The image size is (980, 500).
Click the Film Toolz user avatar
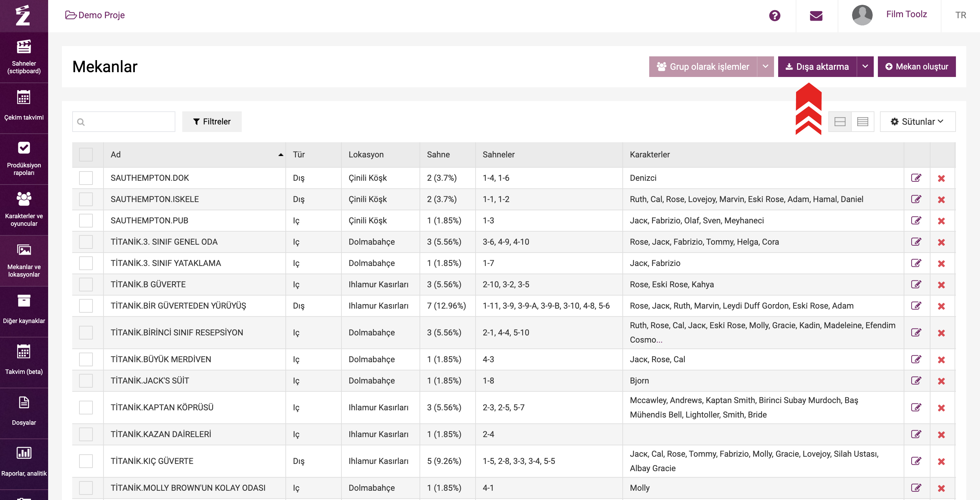[x=862, y=15]
